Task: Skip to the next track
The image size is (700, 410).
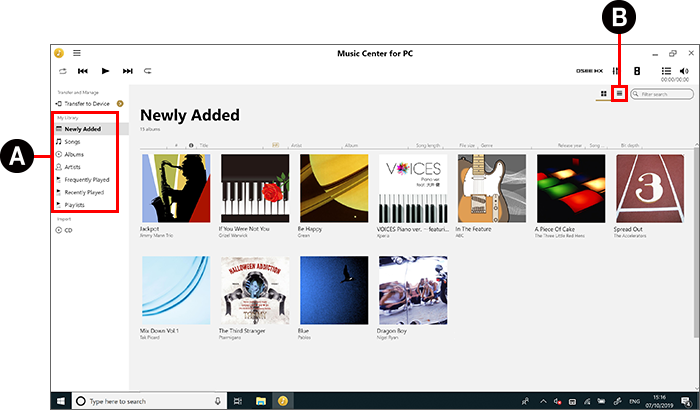Action: coord(127,71)
